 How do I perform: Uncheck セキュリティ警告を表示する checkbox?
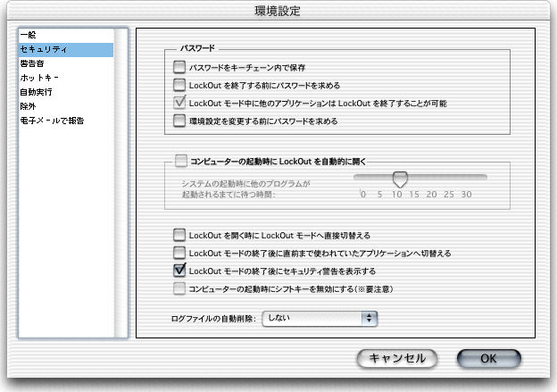pyautogui.click(x=179, y=271)
